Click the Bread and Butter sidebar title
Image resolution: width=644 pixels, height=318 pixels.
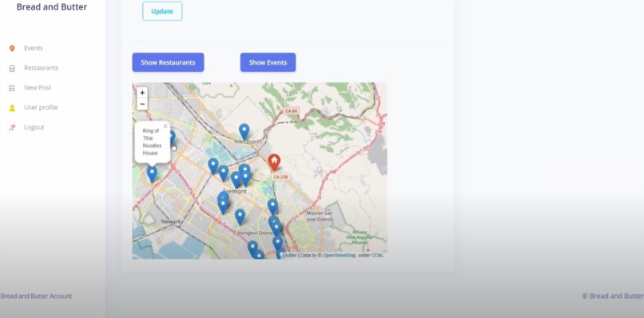point(52,7)
